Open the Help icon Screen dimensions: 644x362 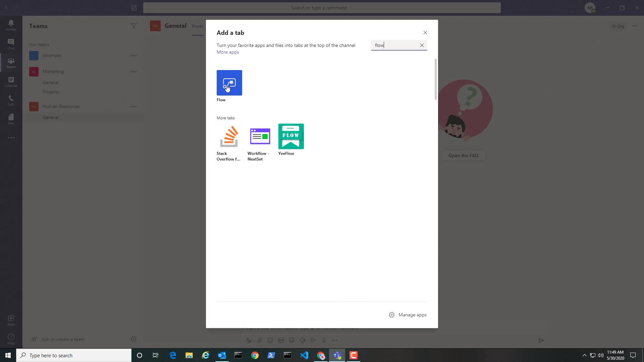tap(11, 339)
